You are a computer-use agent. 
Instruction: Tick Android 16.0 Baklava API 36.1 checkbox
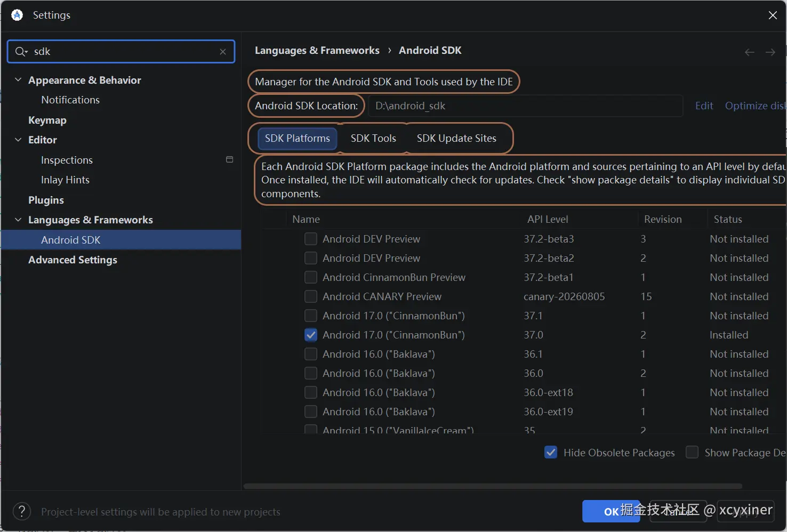click(x=311, y=354)
